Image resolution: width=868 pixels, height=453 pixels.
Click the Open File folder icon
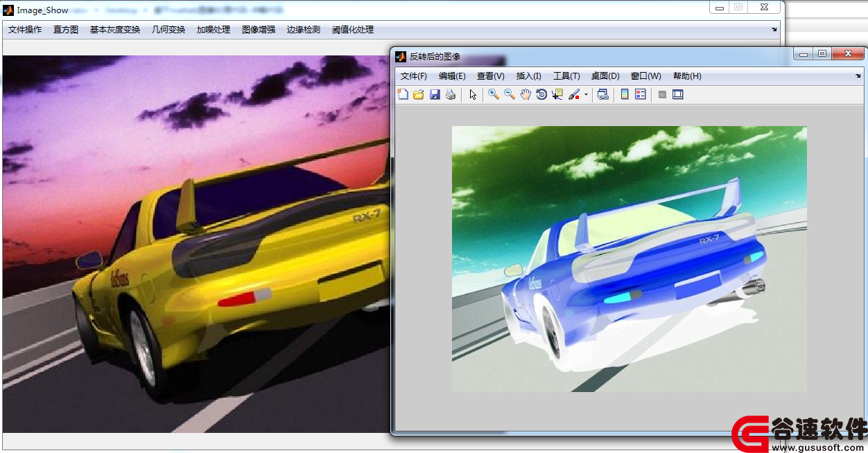419,94
